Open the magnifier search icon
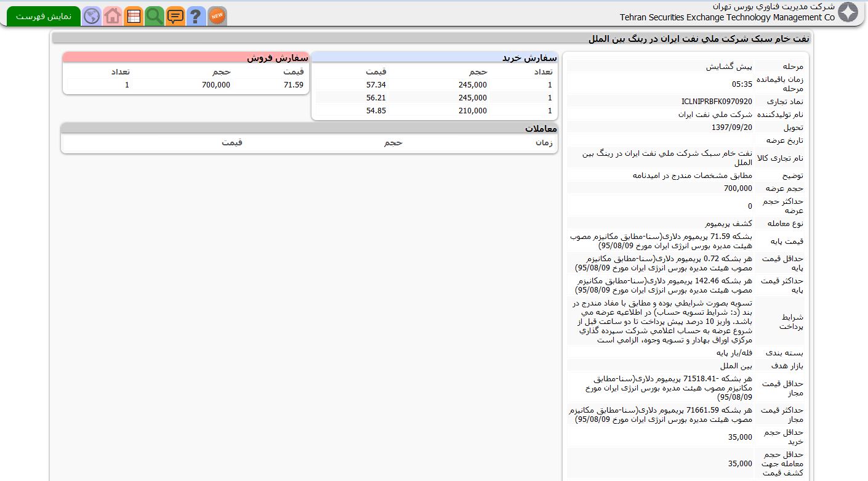The image size is (868, 481). coord(155,16)
